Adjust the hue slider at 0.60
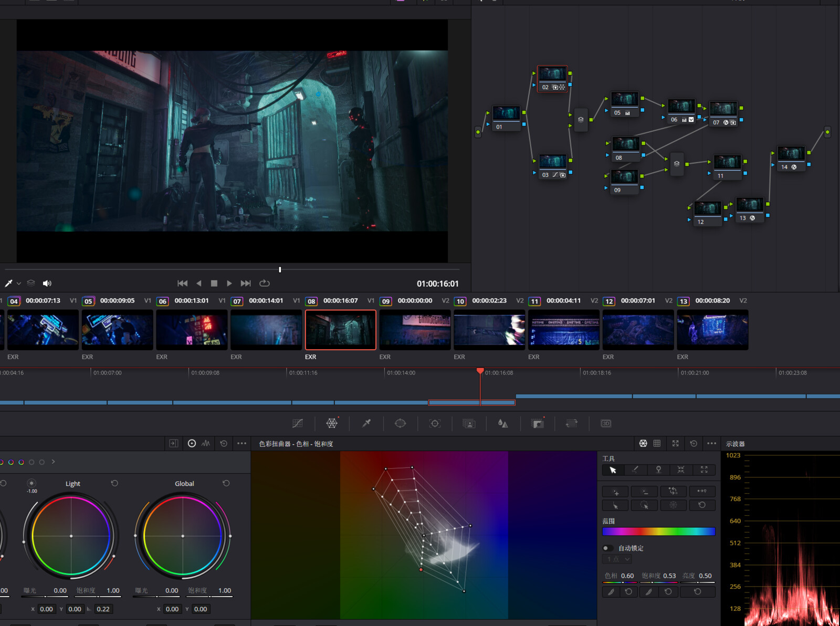 620,582
